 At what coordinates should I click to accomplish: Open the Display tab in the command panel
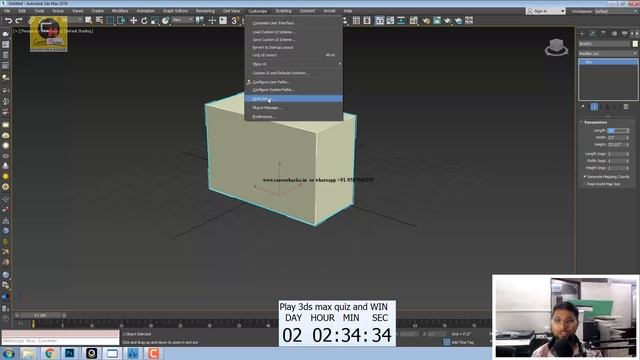coord(624,33)
